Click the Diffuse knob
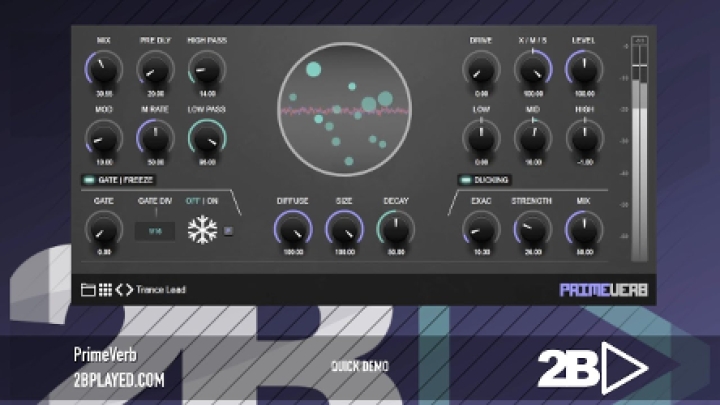 click(x=293, y=229)
